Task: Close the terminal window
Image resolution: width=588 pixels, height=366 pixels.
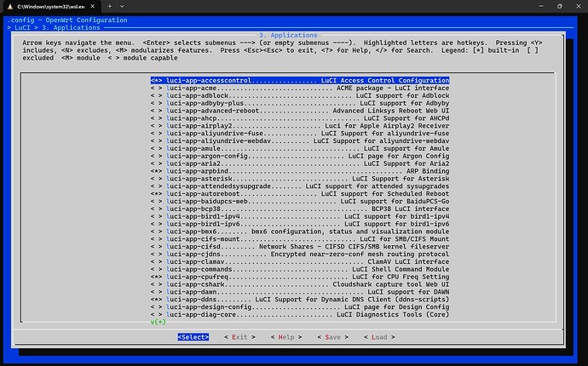Action: [x=579, y=6]
